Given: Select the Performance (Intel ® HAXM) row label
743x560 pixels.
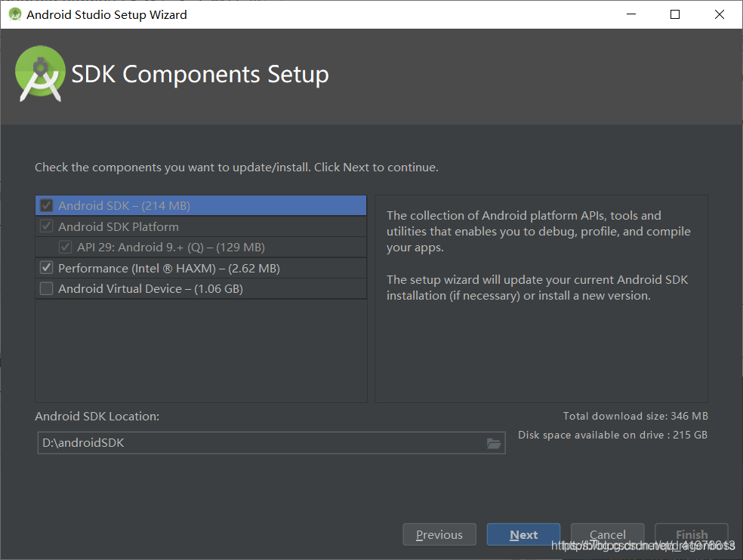Looking at the screenshot, I should point(169,268).
